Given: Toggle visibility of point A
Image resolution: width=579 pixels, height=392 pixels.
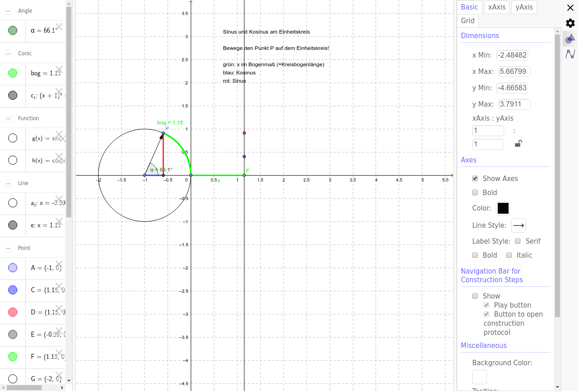Looking at the screenshot, I should [13, 268].
